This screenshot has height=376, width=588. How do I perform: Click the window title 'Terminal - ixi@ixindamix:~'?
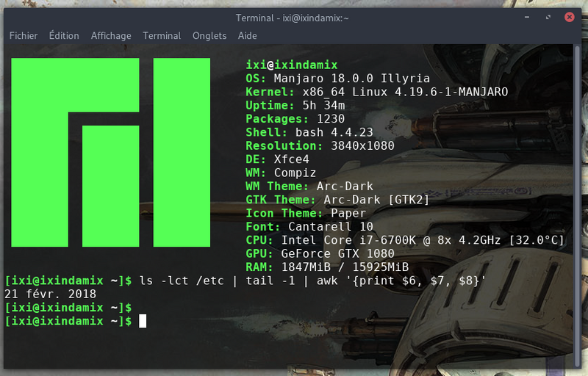tap(292, 18)
